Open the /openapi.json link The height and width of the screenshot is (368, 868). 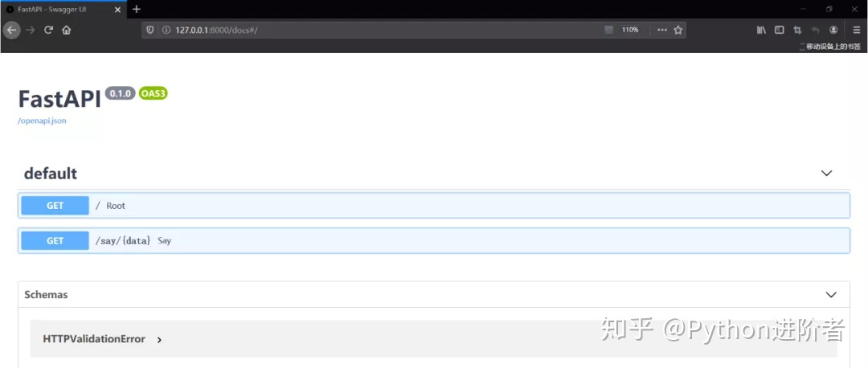pyautogui.click(x=42, y=121)
